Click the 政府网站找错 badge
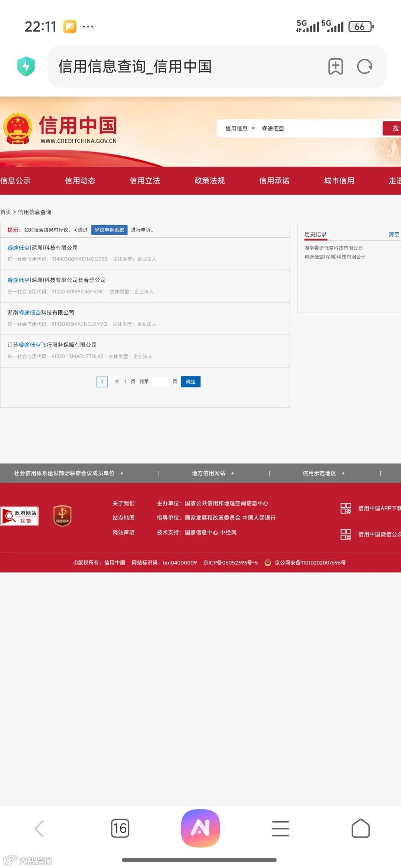Viewport: 401px width, 868px height. 19,516
